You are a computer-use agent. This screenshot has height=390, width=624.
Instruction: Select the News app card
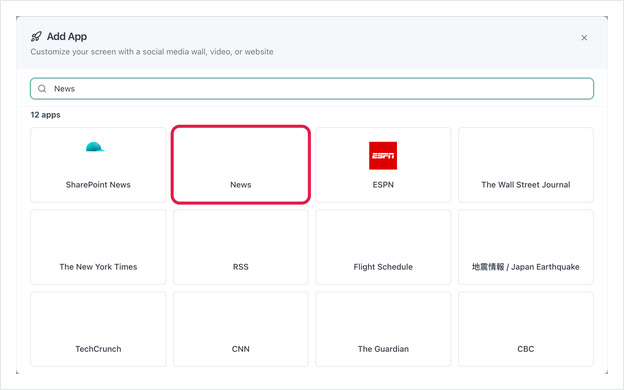[241, 165]
